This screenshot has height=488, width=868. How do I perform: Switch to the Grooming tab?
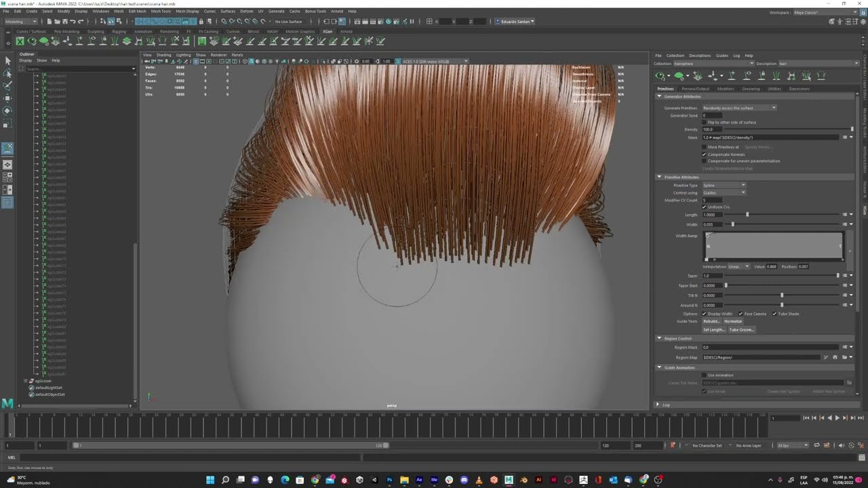[x=751, y=89]
